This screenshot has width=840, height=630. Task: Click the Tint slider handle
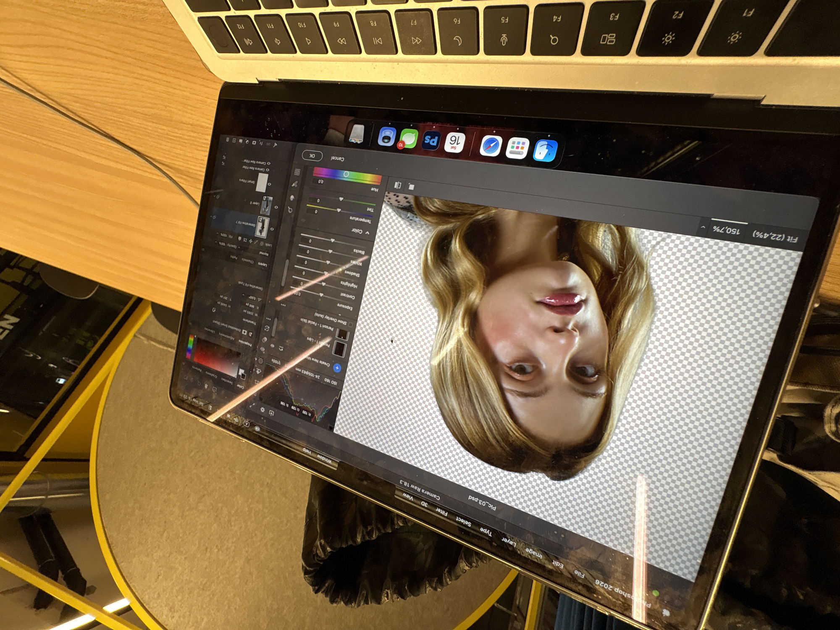point(341,199)
